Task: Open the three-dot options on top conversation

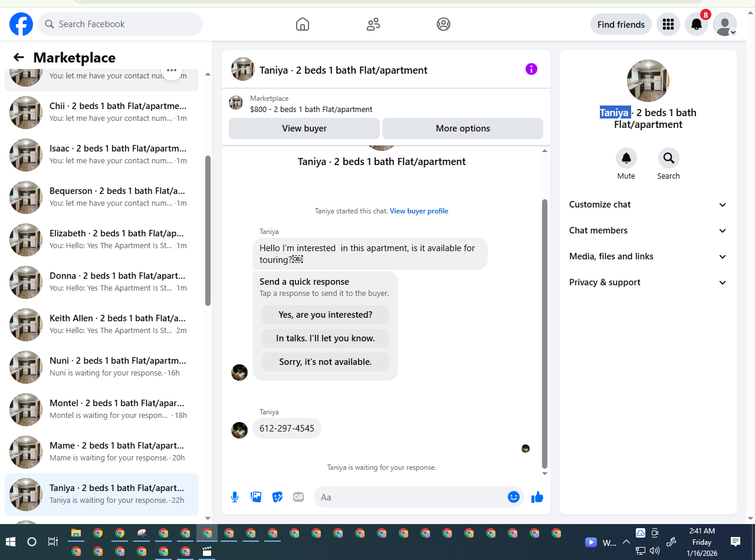Action: (x=172, y=71)
